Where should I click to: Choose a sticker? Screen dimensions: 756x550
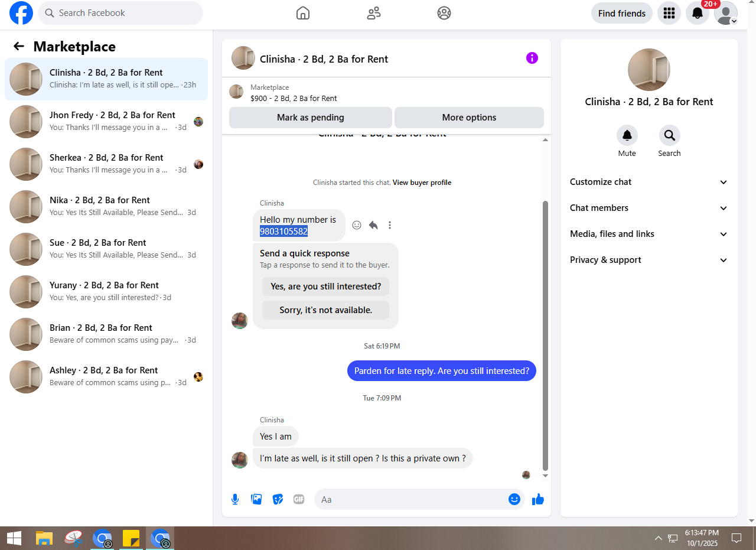pyautogui.click(x=278, y=499)
